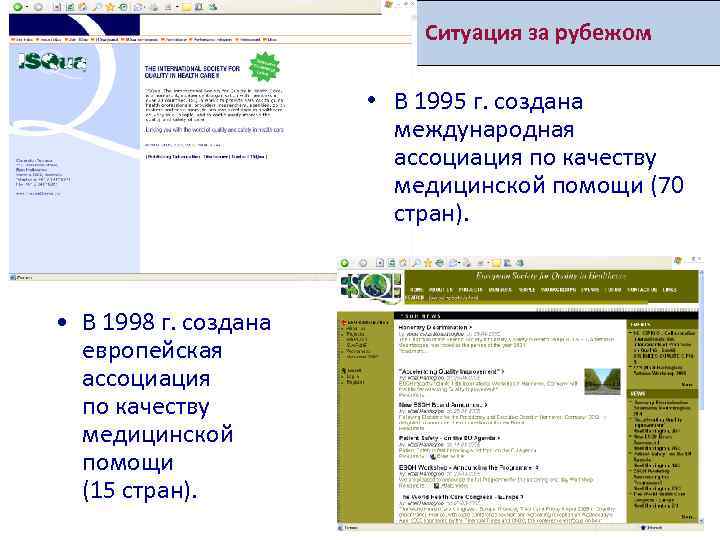Click the Refresh icon in the ESQH browser toolbar
The image size is (720, 540).
(x=392, y=263)
